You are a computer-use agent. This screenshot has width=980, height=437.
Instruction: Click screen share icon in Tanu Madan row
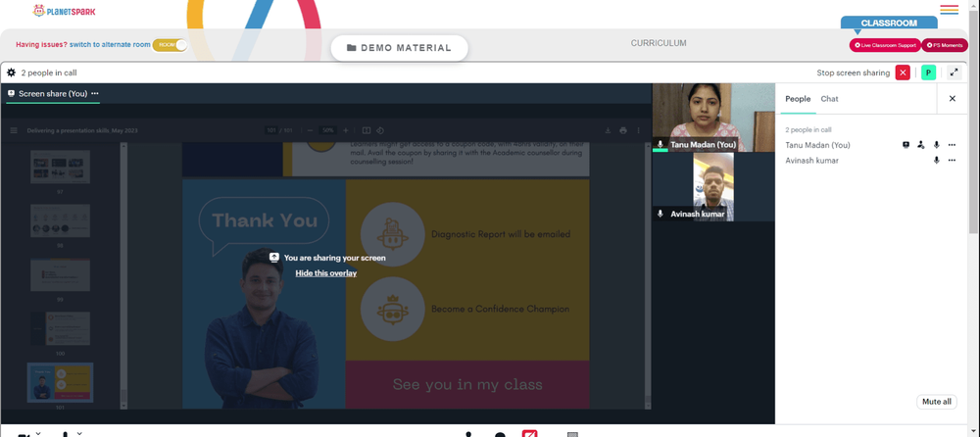click(906, 145)
